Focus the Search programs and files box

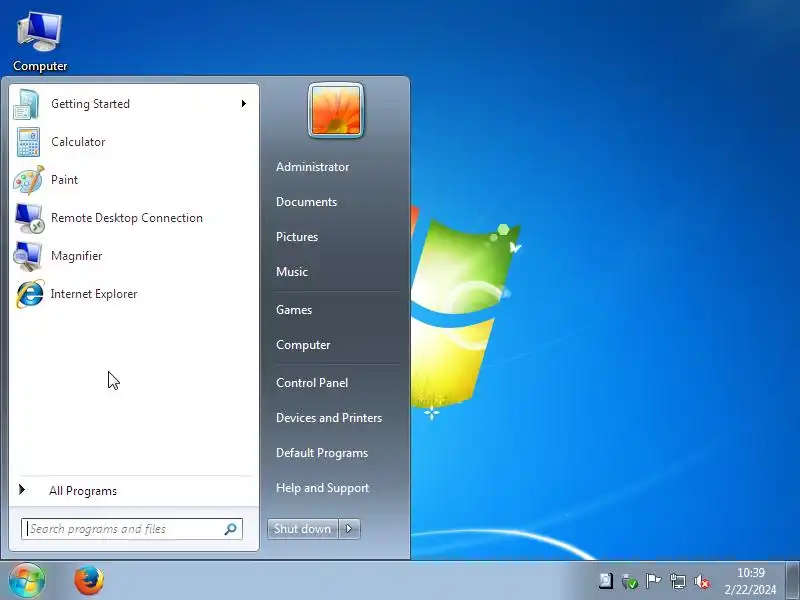tap(132, 529)
